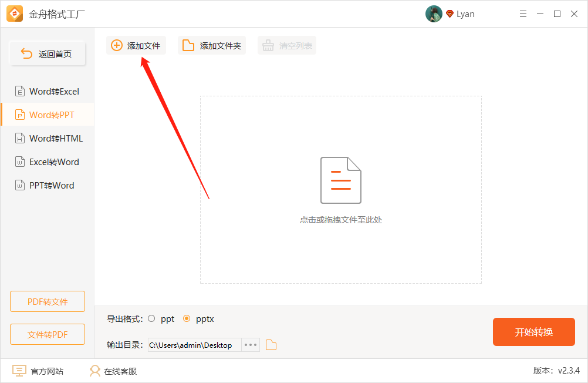
Task: Minimize the 金舟格式工厂 window
Action: (x=540, y=14)
